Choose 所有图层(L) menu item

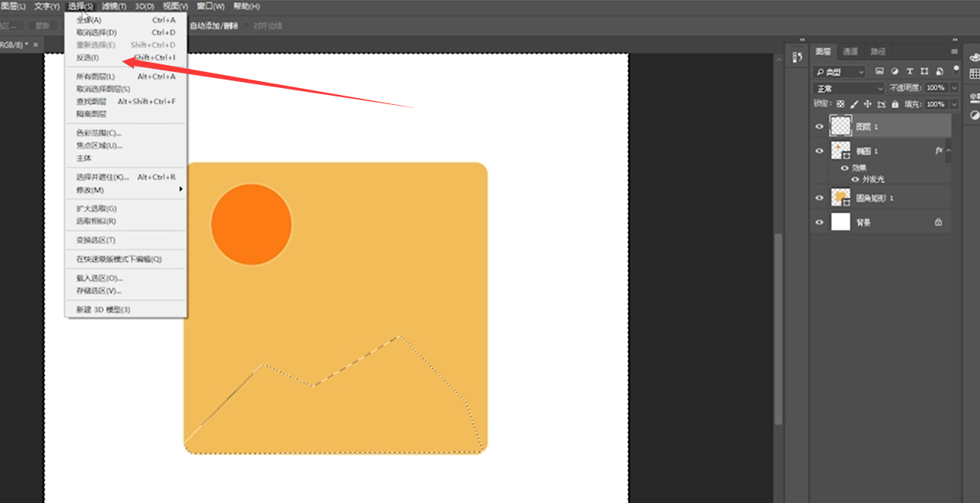pyautogui.click(x=126, y=77)
